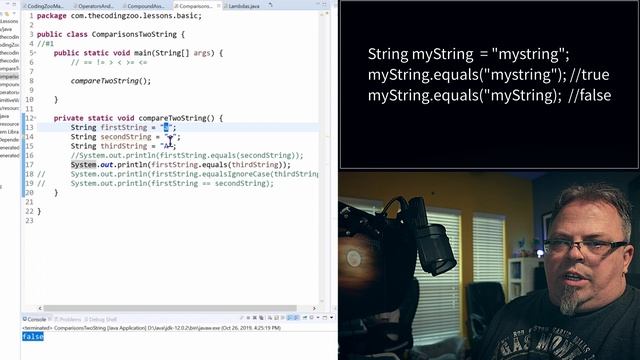Click the secondString declaration on line 14
The image size is (640, 360).
(125, 137)
